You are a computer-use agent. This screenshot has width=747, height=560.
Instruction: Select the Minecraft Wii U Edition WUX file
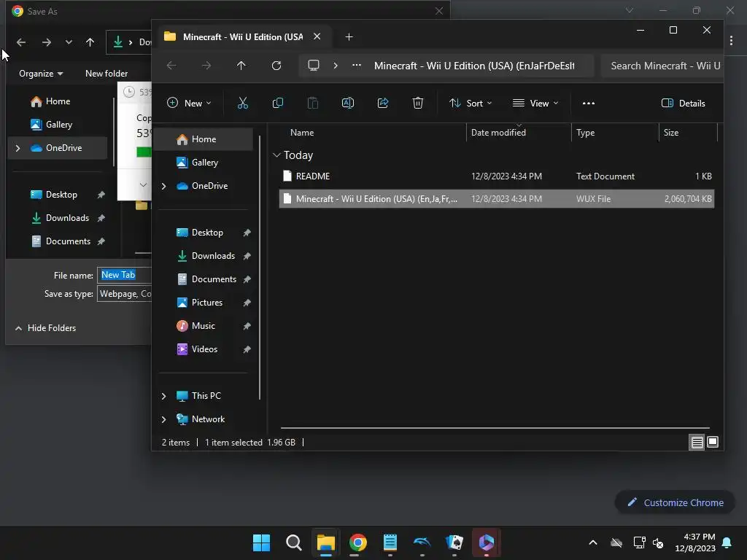click(x=496, y=199)
